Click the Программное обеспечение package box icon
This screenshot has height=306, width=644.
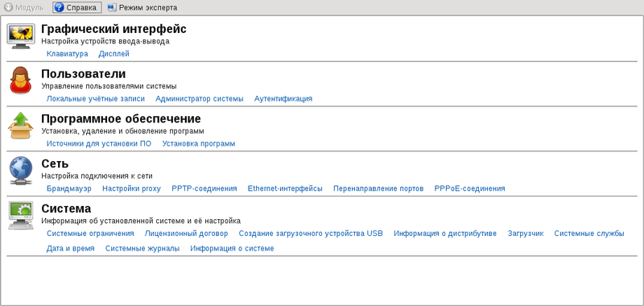point(21,126)
